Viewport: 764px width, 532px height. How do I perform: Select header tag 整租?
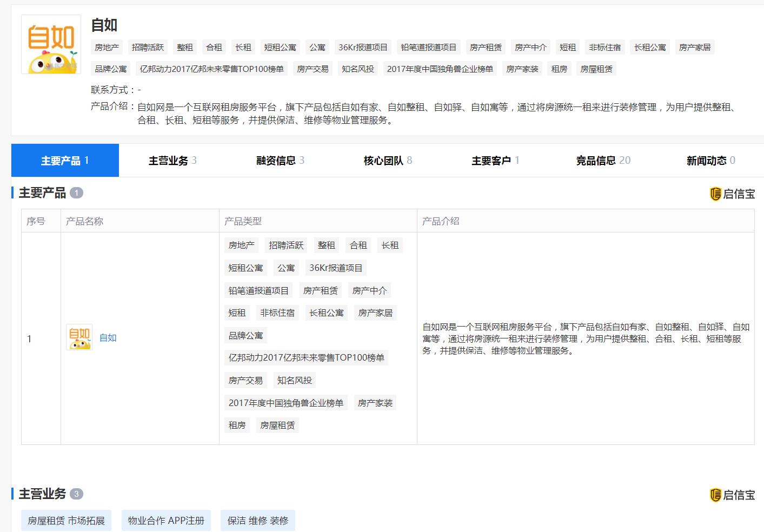coord(185,48)
